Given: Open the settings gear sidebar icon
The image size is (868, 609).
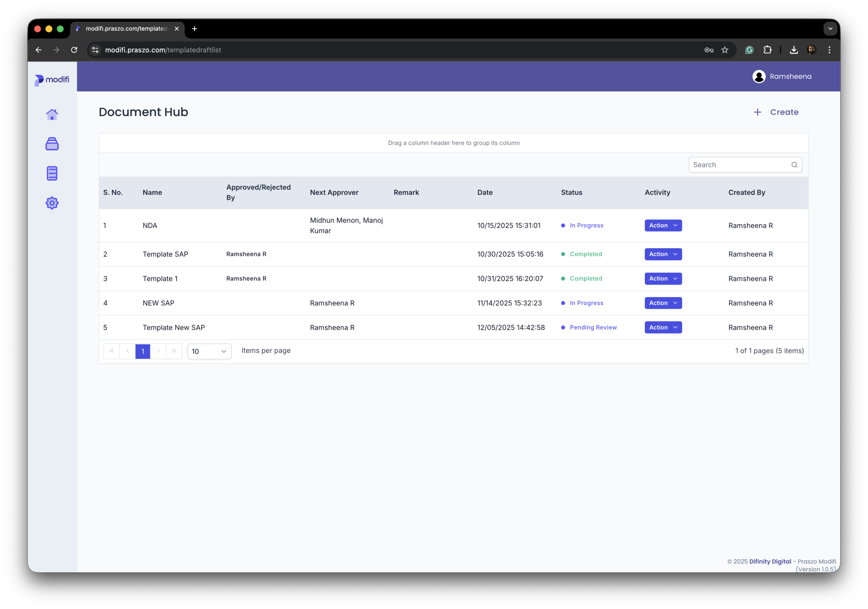Looking at the screenshot, I should pyautogui.click(x=52, y=203).
